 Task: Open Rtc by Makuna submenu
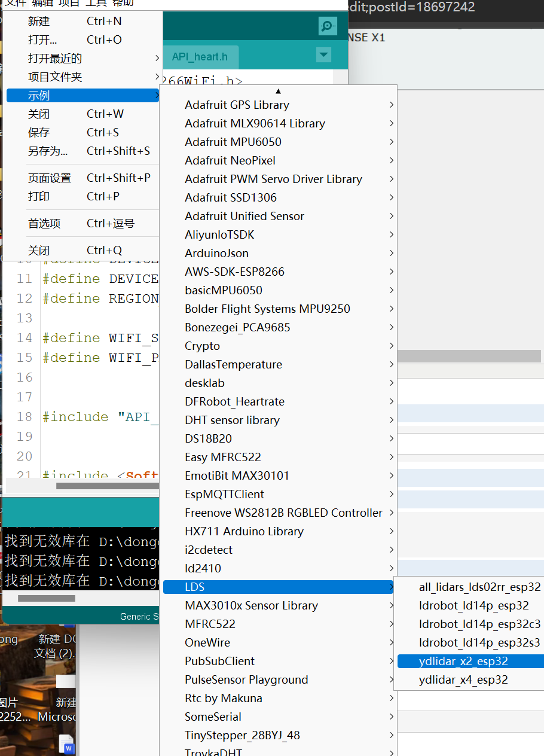pos(278,699)
